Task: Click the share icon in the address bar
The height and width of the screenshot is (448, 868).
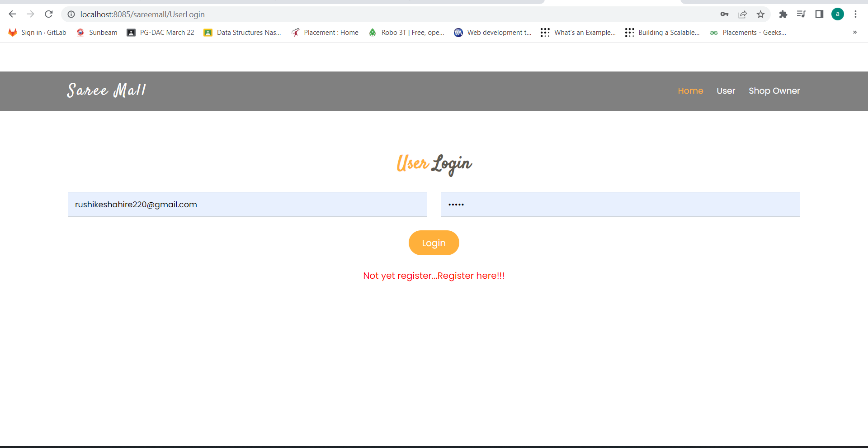Action: coord(742,14)
